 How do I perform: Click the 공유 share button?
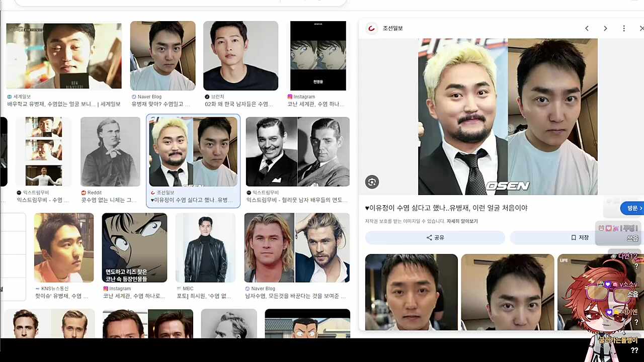[x=435, y=237]
